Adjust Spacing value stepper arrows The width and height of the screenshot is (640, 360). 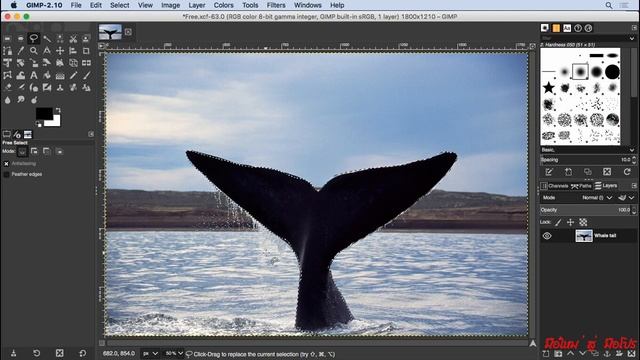[x=634, y=160]
